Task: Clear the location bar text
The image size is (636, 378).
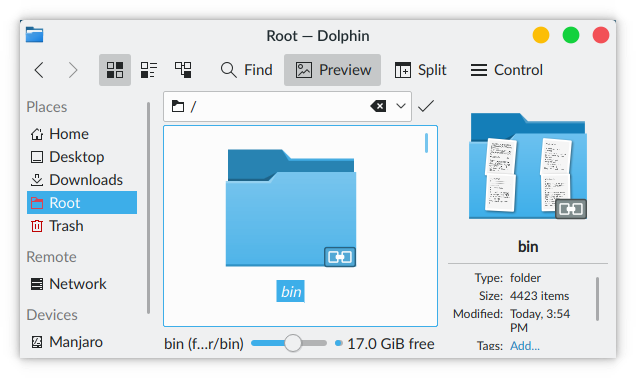Action: [x=378, y=106]
